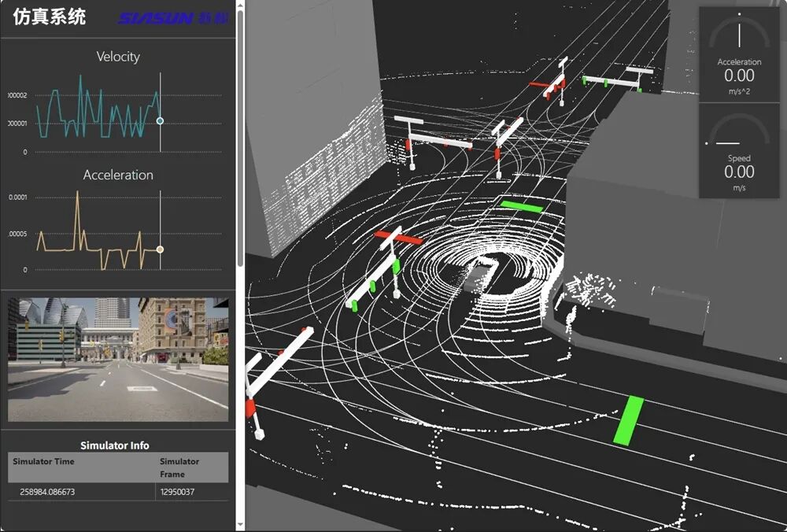
Task: Open the front camera view thumbnail
Action: click(118, 359)
